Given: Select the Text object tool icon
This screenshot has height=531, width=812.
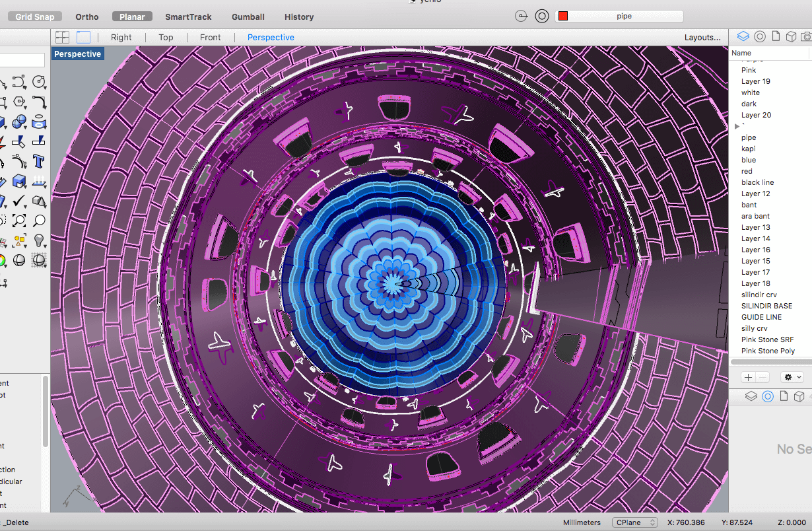Looking at the screenshot, I should (39, 161).
